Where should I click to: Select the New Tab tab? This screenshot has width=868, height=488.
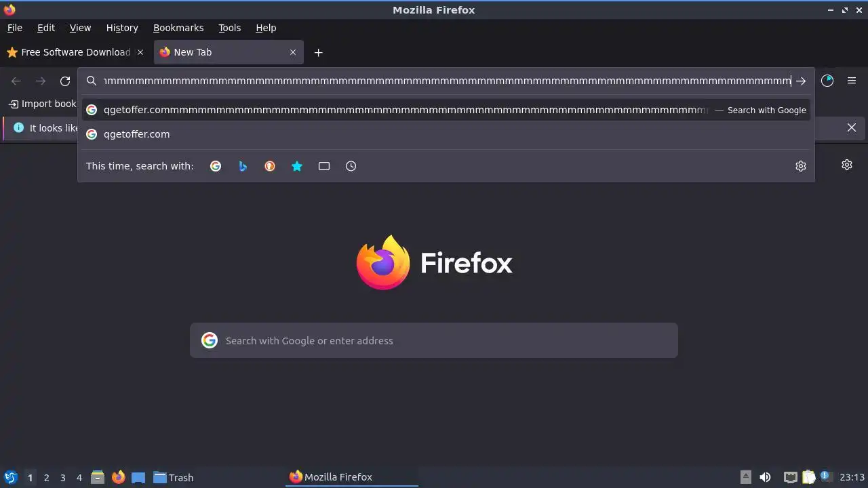pos(229,52)
